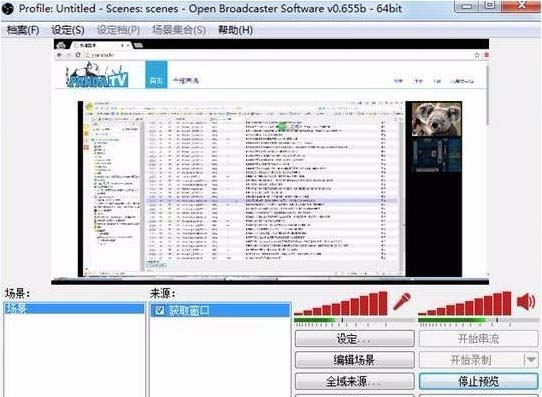542x397 pixels.
Task: Click the bookmark star in previewed browser
Action: pos(477,55)
